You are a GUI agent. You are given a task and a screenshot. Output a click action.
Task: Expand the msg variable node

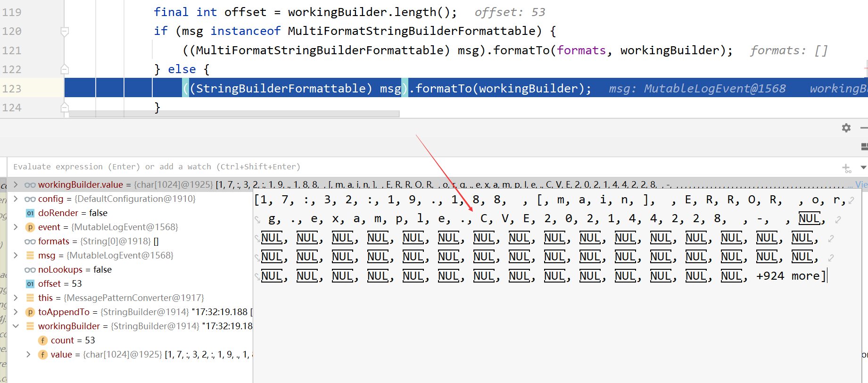pyautogui.click(x=16, y=256)
